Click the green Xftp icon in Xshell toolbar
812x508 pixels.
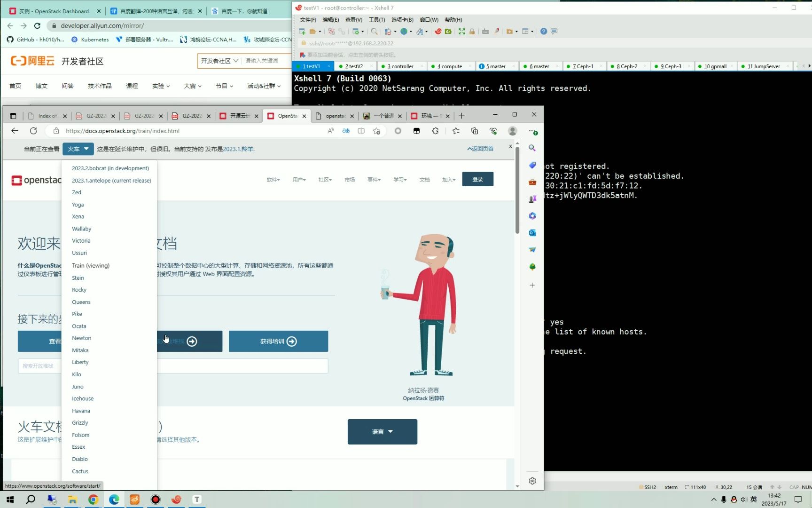tap(448, 32)
